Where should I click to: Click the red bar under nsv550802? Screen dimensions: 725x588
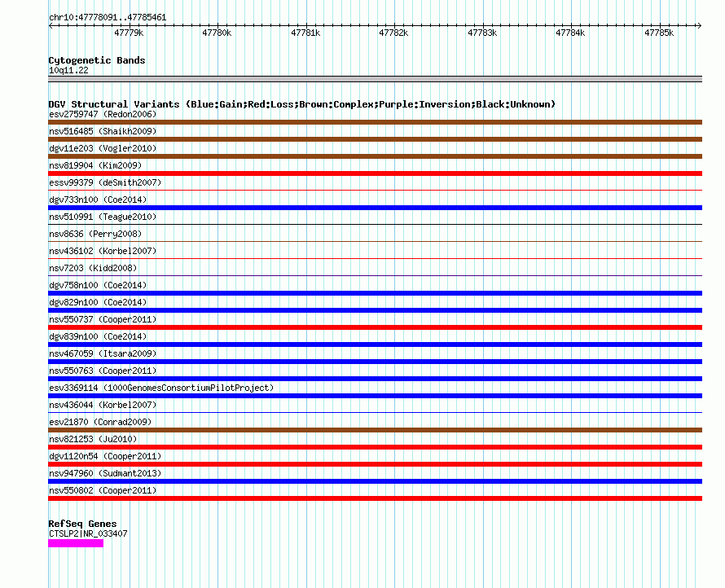[375, 498]
